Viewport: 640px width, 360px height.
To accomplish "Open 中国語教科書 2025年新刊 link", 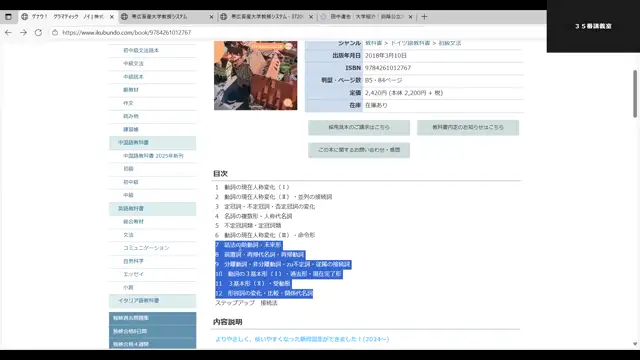I will click(x=153, y=156).
